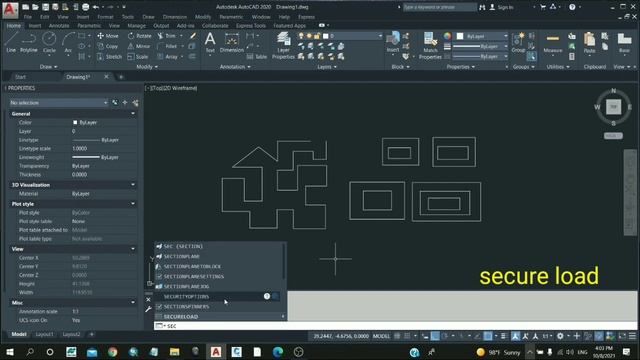Viewport: 640px width, 360px height.
Task: Activate the Mirror command
Action: coord(139,46)
